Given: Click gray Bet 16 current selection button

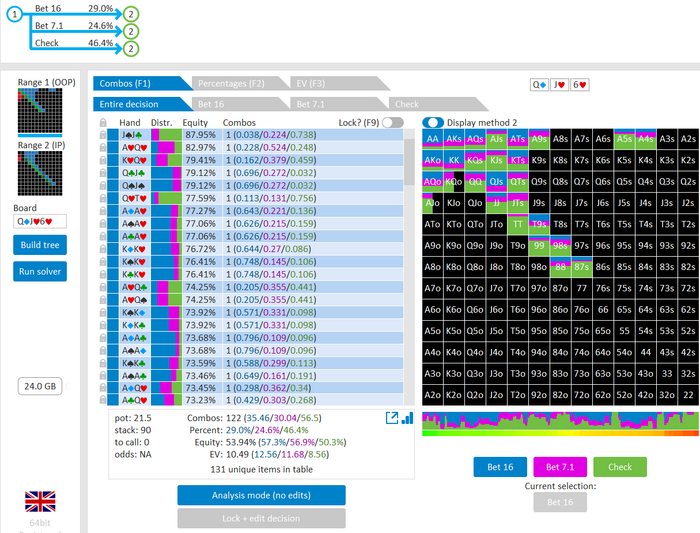Looking at the screenshot, I should 560,502.
